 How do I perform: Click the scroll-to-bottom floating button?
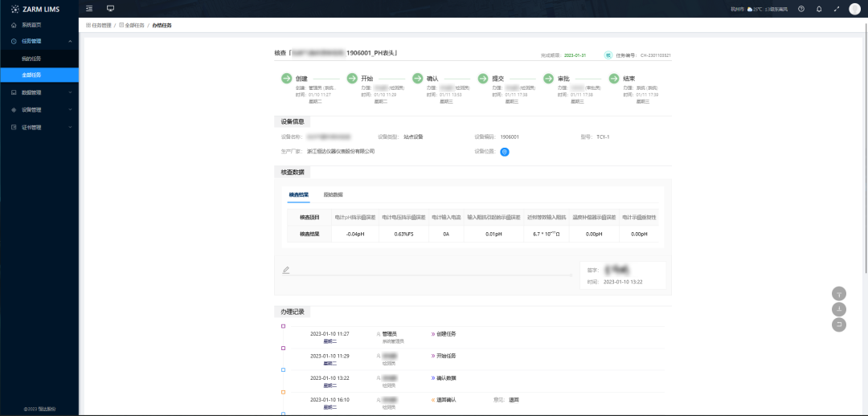point(839,309)
